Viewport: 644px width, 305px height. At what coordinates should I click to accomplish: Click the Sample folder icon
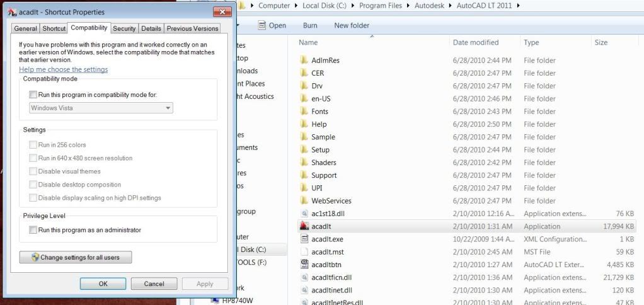tap(304, 137)
